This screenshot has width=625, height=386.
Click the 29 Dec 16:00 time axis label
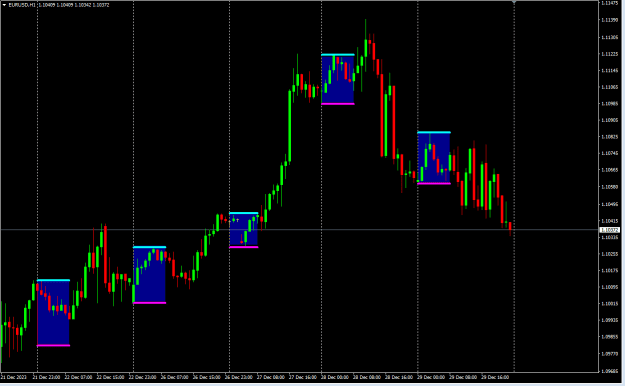[x=495, y=377]
